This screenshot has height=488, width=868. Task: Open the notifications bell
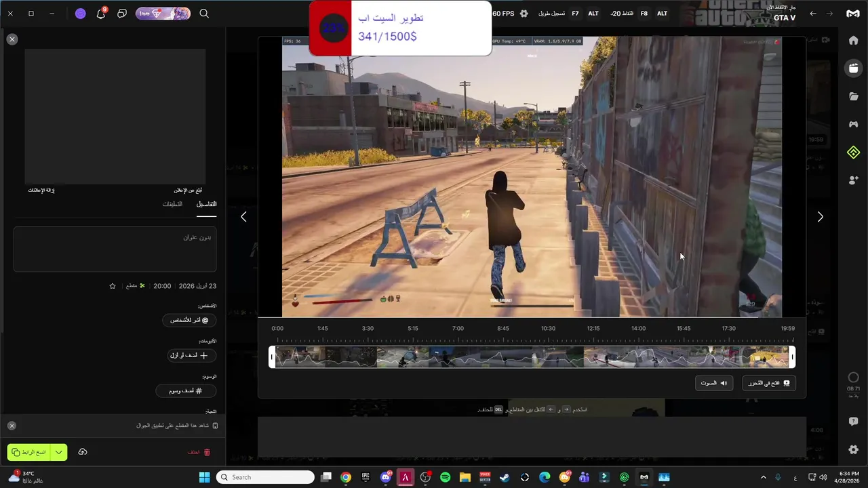pyautogui.click(x=101, y=14)
